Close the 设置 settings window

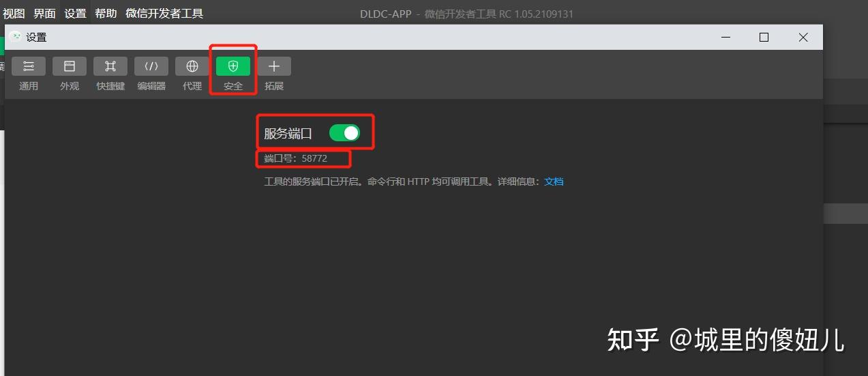803,38
